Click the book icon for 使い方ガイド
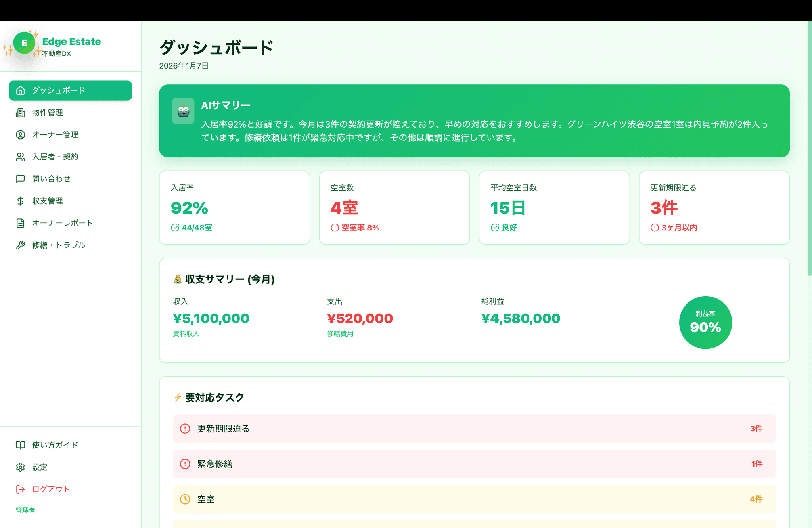The width and height of the screenshot is (812, 528). (x=20, y=445)
